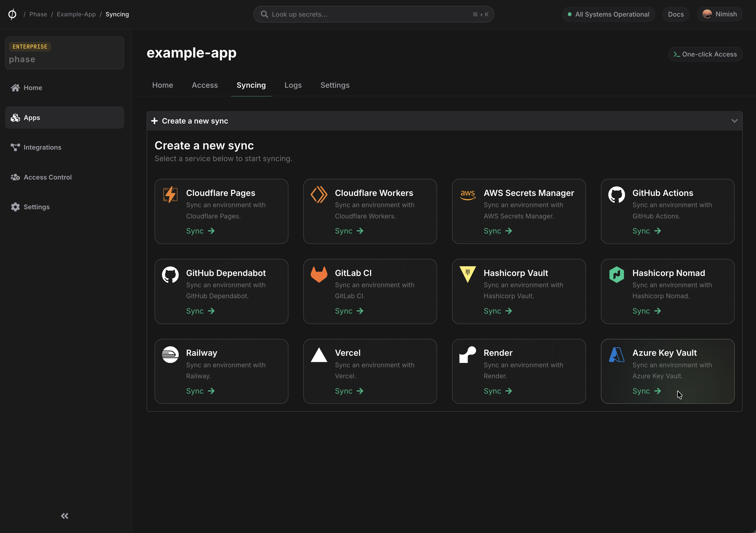Switch to the Logs tab

[x=293, y=85]
